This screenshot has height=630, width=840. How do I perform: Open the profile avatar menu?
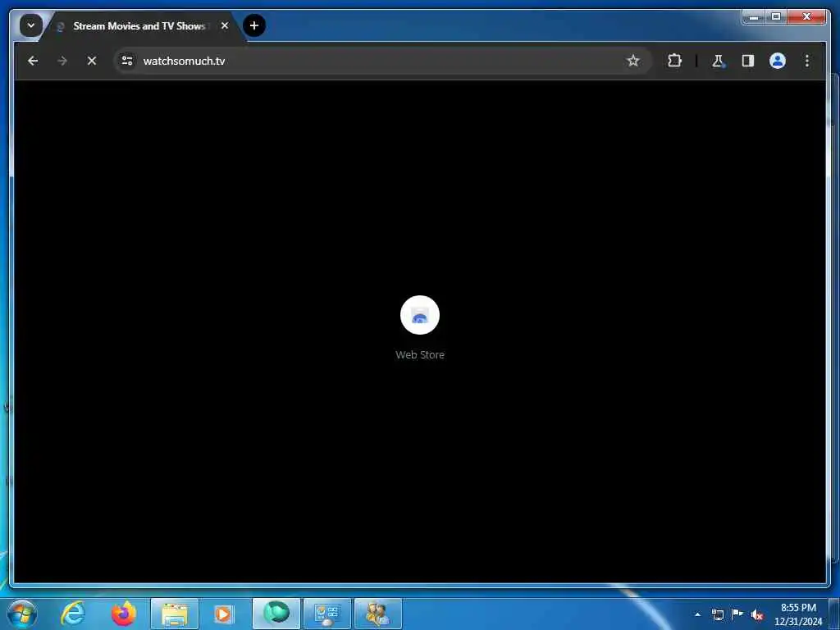coord(778,61)
